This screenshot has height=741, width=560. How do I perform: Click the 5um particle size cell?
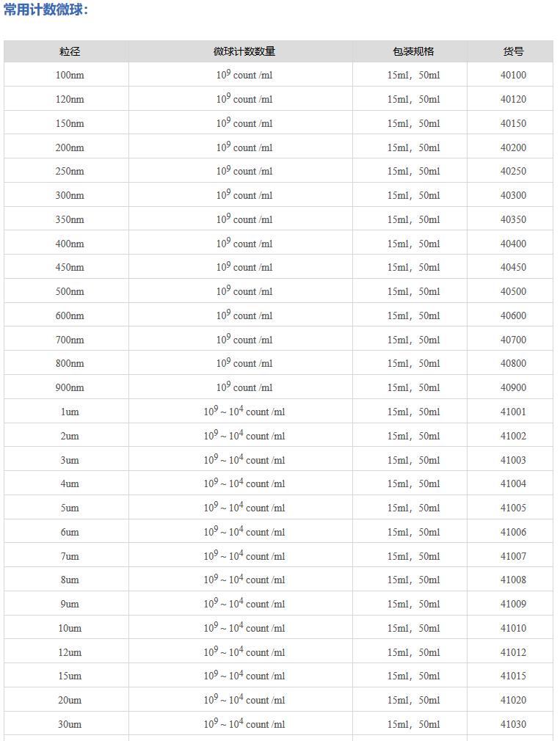(70, 508)
